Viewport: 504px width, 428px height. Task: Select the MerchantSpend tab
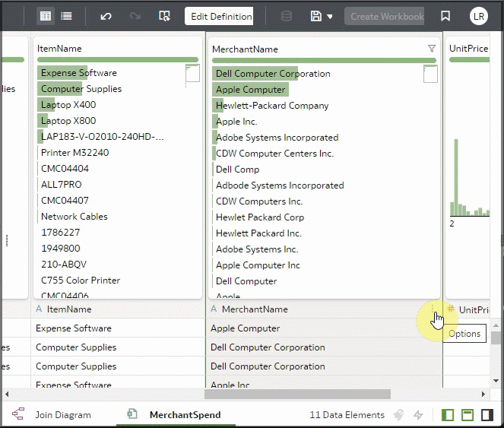coord(185,415)
